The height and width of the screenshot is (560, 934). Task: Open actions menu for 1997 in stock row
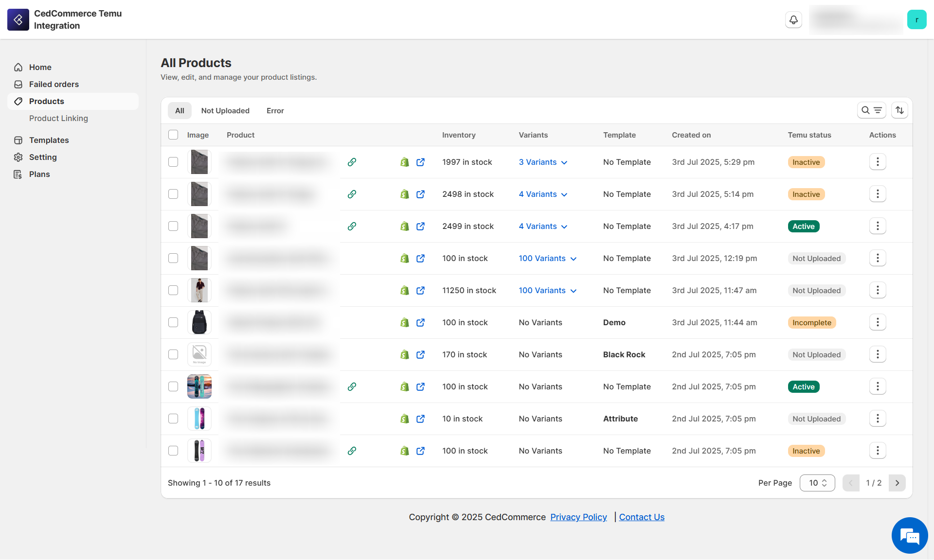(878, 162)
